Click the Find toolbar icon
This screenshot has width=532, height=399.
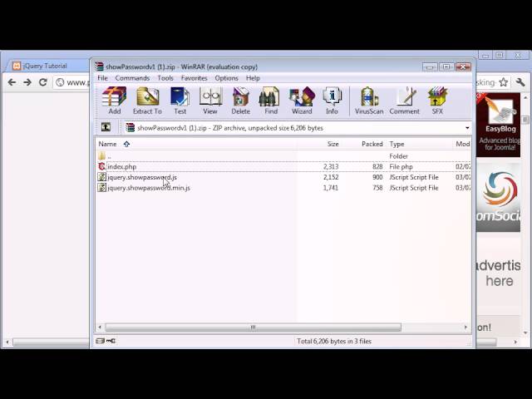point(270,101)
